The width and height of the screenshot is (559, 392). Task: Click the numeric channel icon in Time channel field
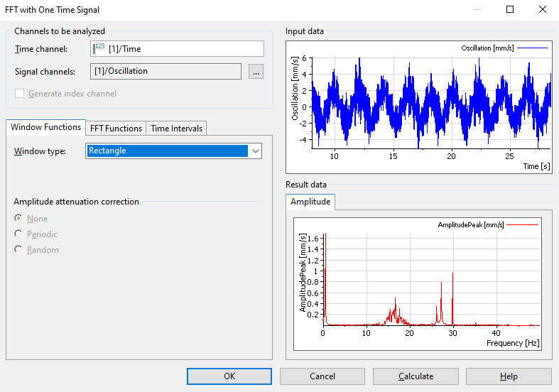(99, 48)
